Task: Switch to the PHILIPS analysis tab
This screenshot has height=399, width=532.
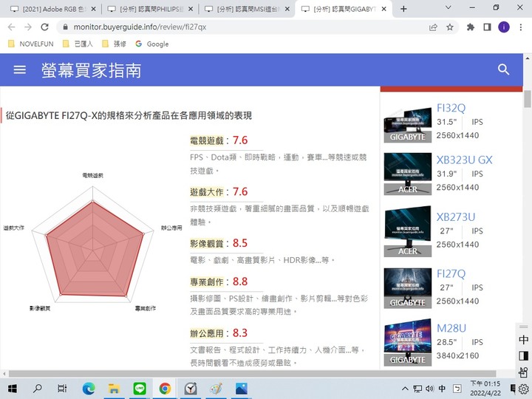Action: (x=150, y=9)
